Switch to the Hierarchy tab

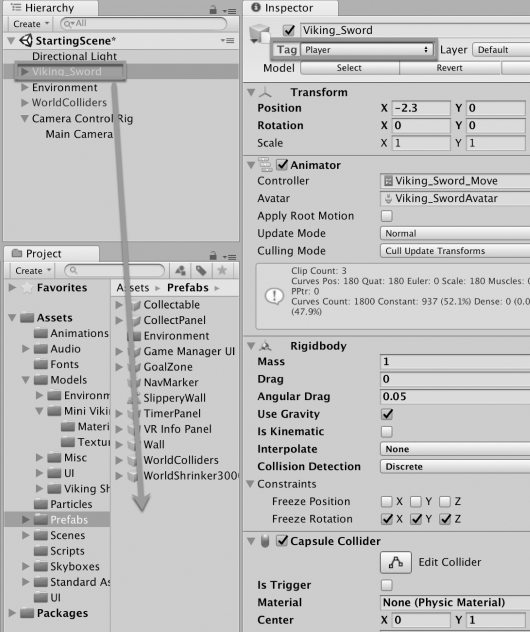pos(51,8)
